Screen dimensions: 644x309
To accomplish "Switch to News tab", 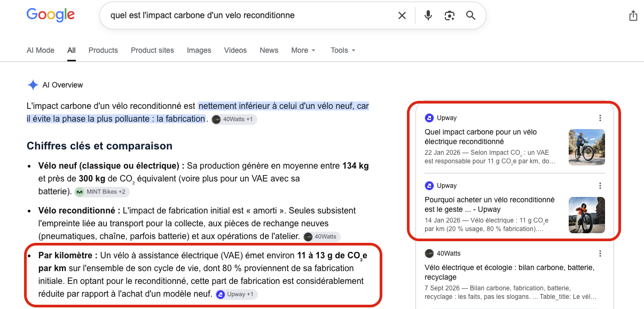I will pos(269,50).
